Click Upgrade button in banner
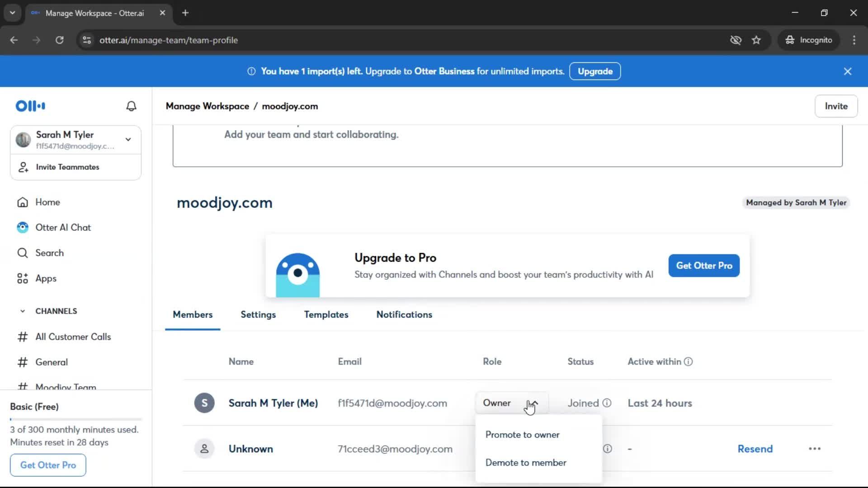The height and width of the screenshot is (488, 868). pos(595,71)
